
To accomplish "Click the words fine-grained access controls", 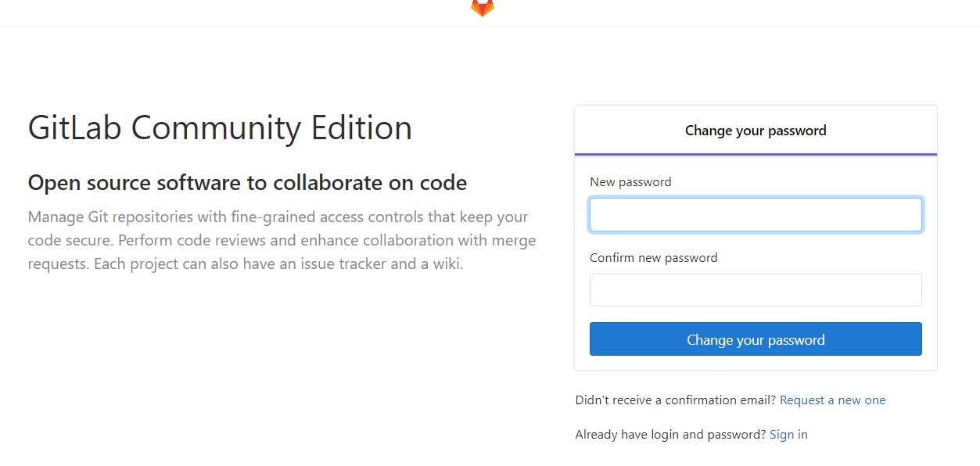I will [323, 217].
